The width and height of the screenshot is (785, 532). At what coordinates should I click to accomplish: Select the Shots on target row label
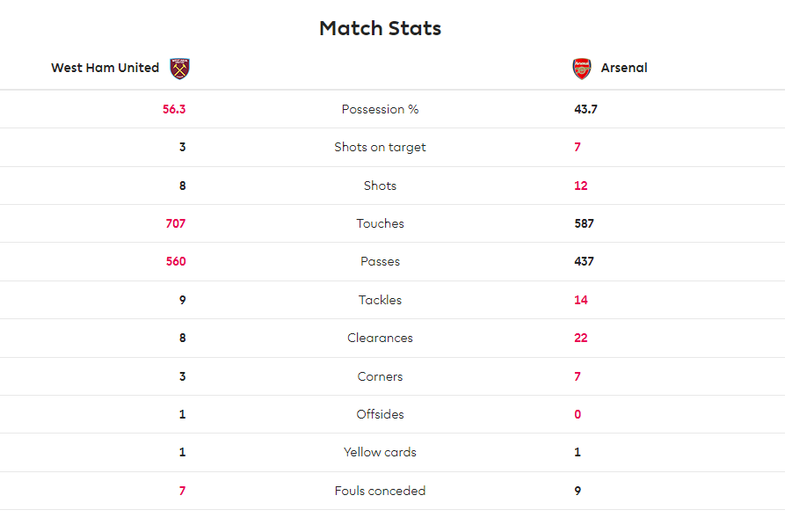point(380,147)
